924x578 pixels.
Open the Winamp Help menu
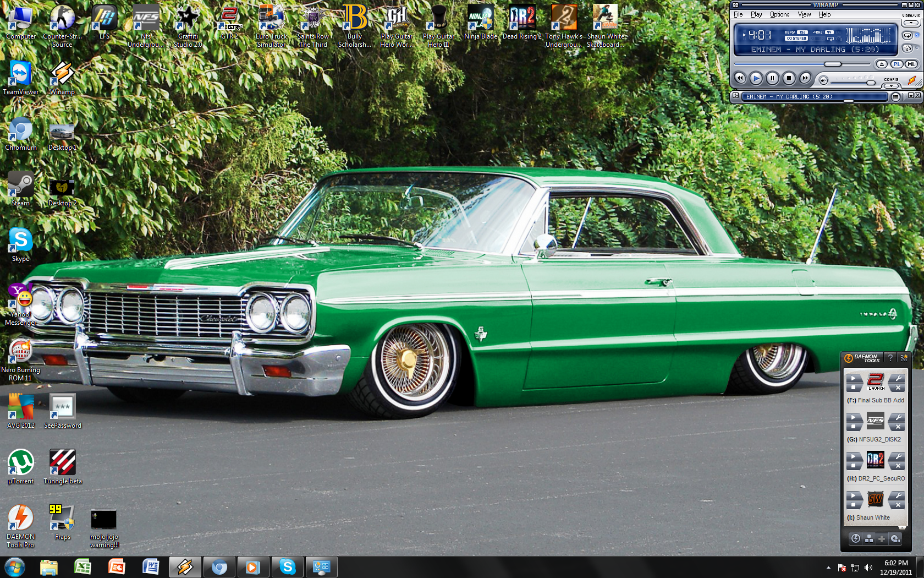pyautogui.click(x=824, y=14)
